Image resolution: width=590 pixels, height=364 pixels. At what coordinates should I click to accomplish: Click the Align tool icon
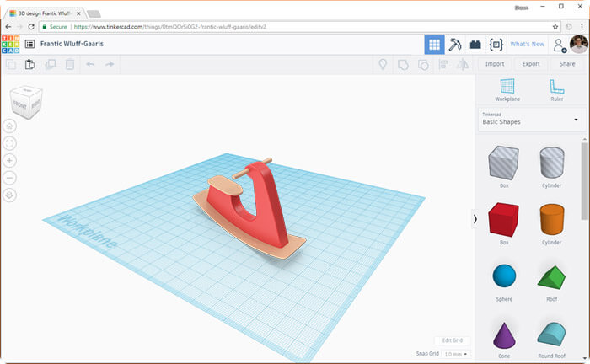coord(443,64)
